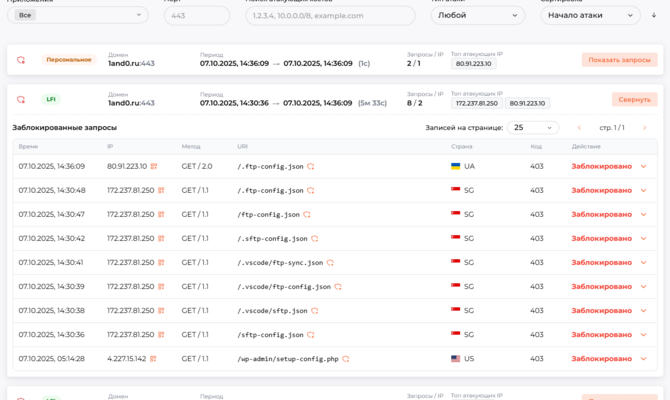Collapse the LFI attack with Свернуть button
670x400 pixels.
pos(634,100)
